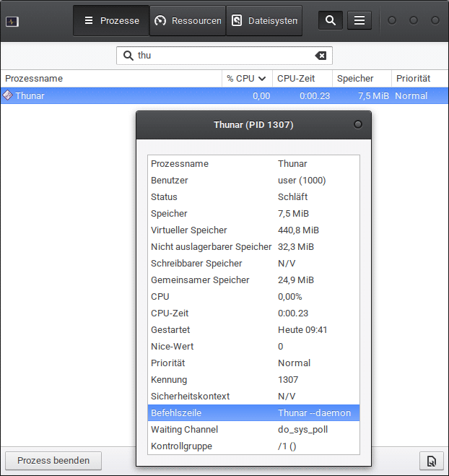Click Normal priority in the Thunar process row
The height and width of the screenshot is (476, 449).
(411, 96)
